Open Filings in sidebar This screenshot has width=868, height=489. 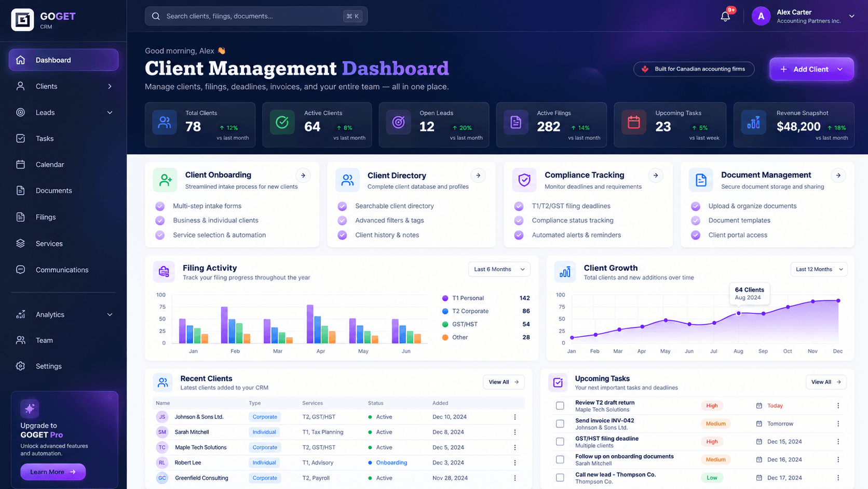[x=63, y=217]
